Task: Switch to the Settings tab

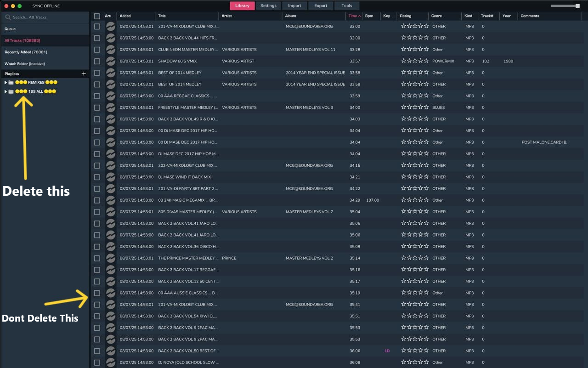Action: click(x=268, y=6)
